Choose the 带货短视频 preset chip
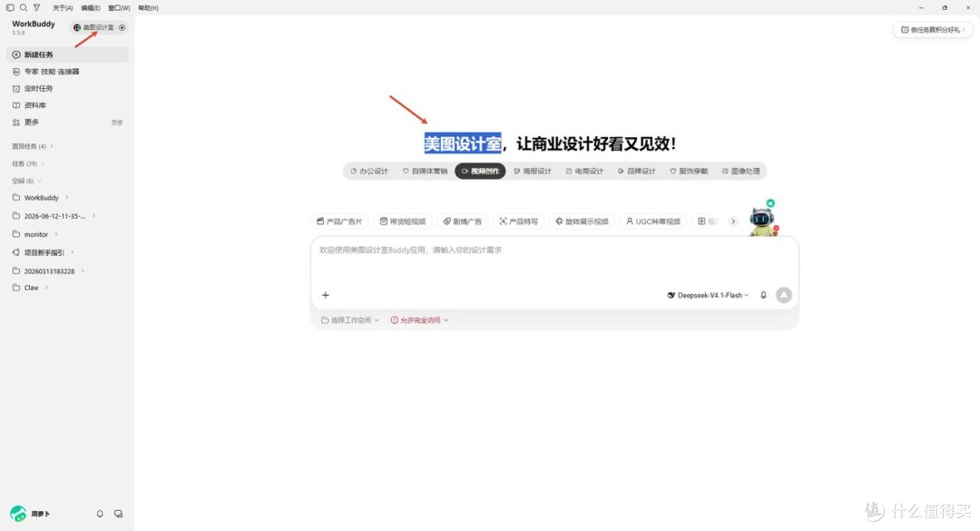This screenshot has width=980, height=531. tap(403, 221)
